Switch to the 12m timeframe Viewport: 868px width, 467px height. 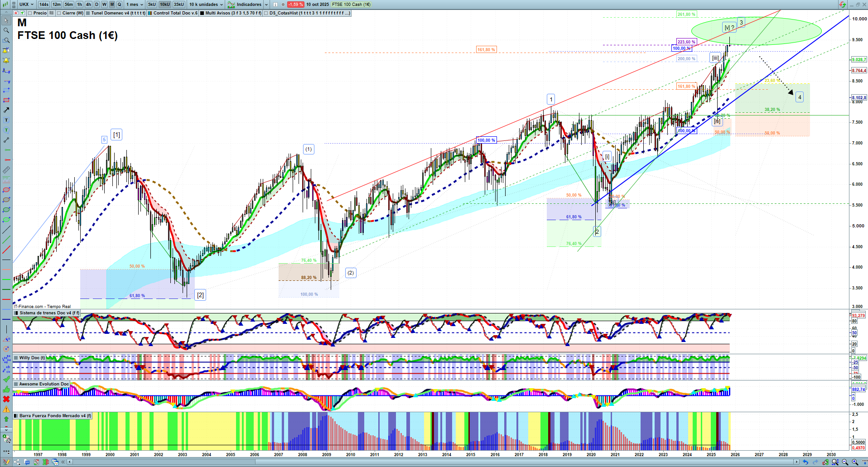click(57, 5)
